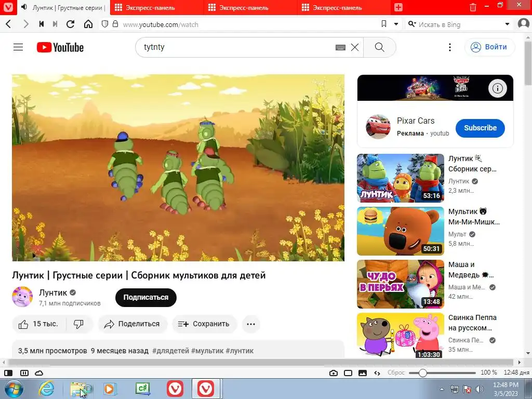Open YouTube settings three-dot menu
Viewport: 532px width, 399px height.
click(x=450, y=47)
